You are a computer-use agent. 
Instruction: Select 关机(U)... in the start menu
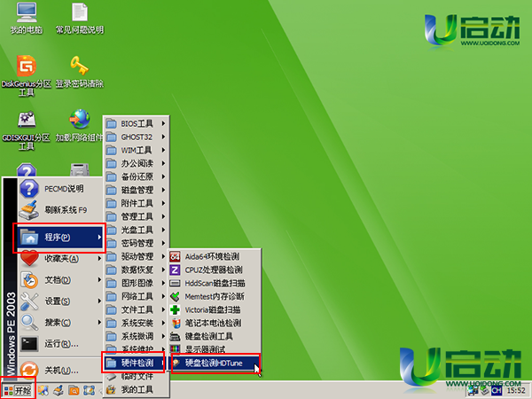tap(60, 370)
